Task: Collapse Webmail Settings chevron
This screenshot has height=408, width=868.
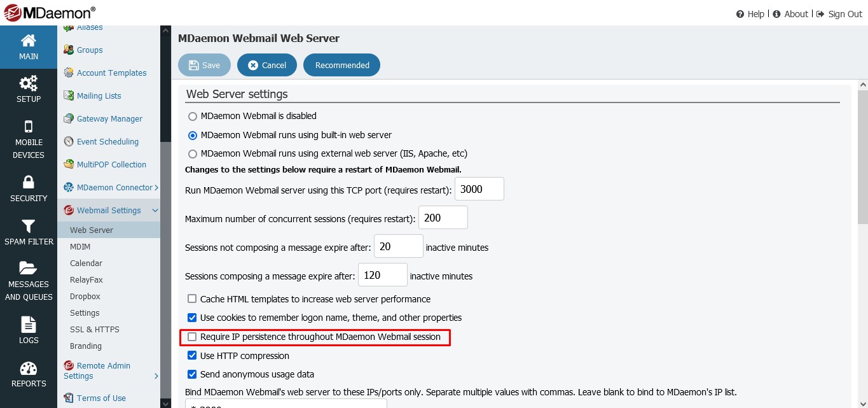Action: point(155,210)
